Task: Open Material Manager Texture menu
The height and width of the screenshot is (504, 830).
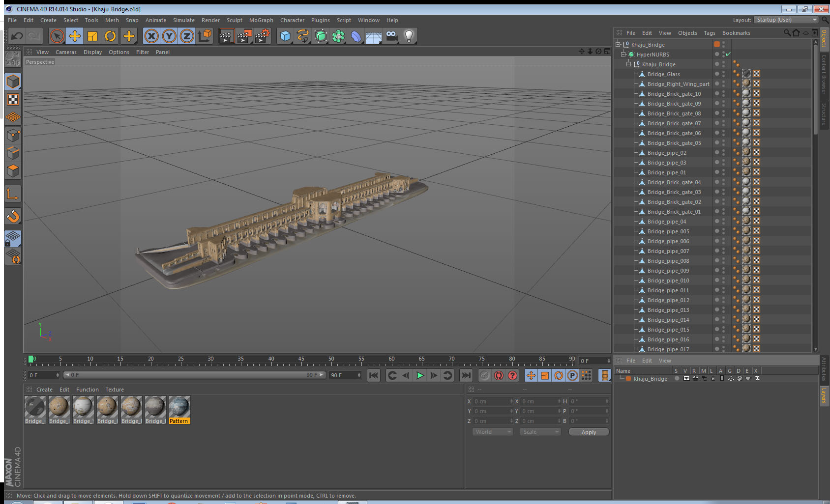Action: (115, 390)
